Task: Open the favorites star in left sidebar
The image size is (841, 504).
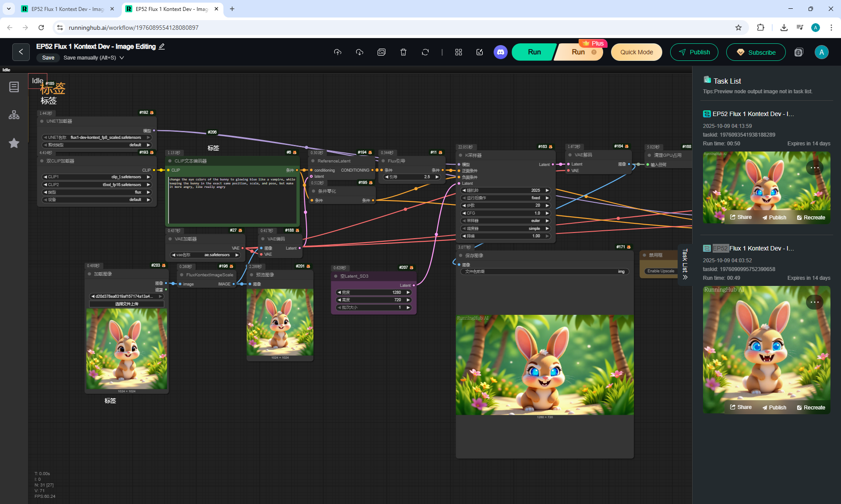Action: pos(14,143)
